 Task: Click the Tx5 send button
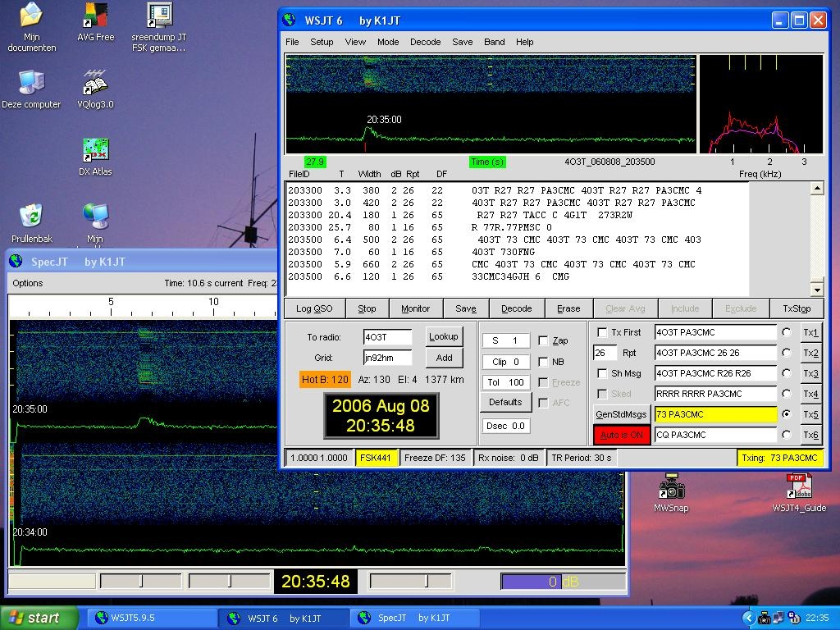tap(810, 414)
